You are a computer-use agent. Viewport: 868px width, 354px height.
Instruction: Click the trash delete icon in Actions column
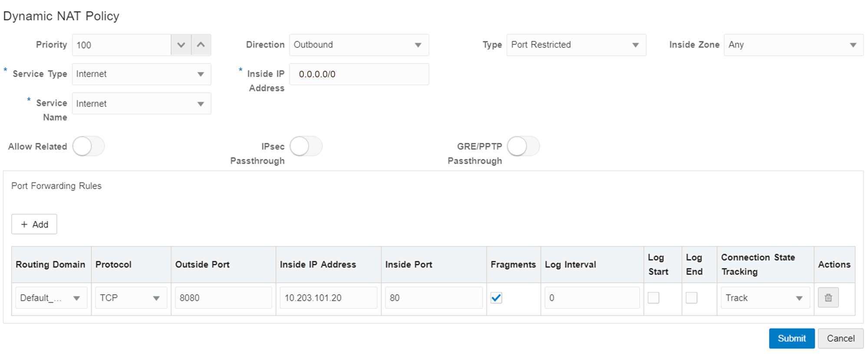(828, 298)
